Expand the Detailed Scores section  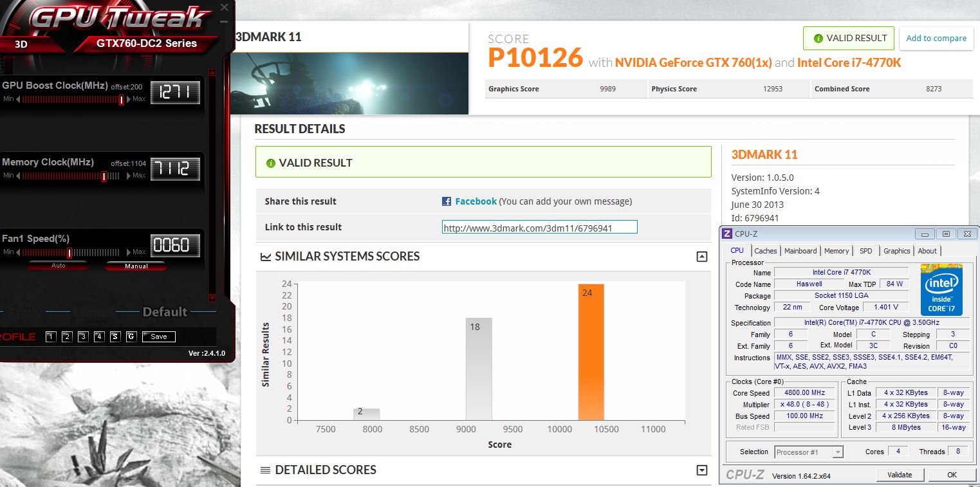coord(702,470)
